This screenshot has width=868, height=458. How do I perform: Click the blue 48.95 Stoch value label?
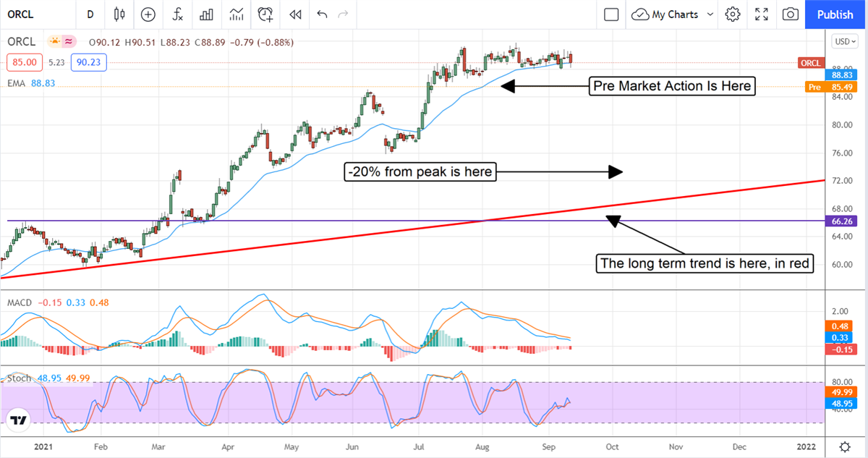point(841,403)
